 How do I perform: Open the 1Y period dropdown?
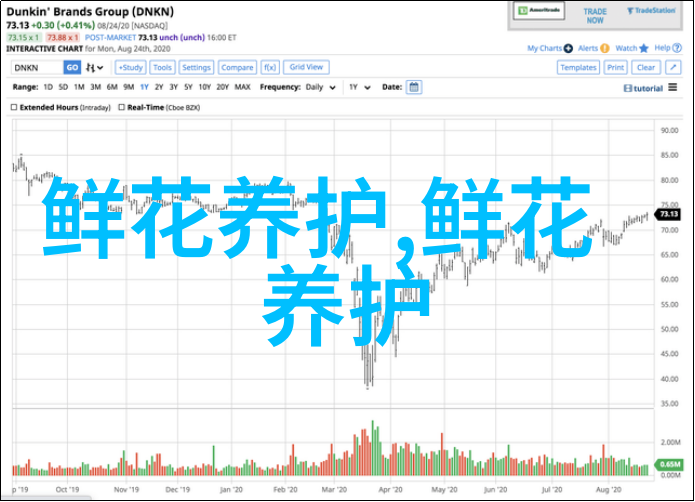click(x=359, y=87)
